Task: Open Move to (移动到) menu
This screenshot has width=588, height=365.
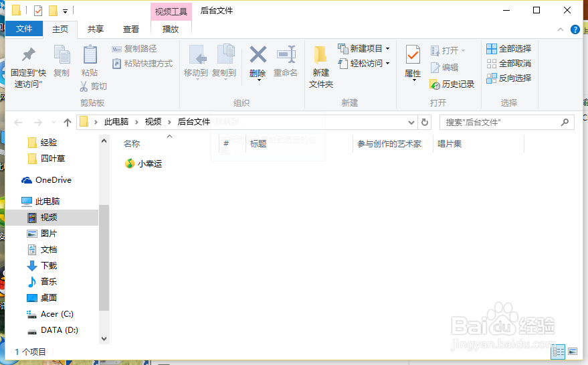Action: 196,62
